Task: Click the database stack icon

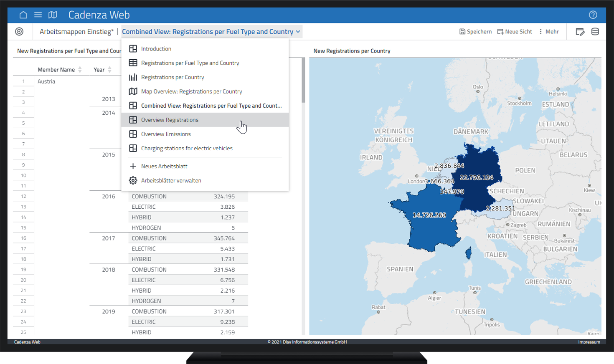Action: (595, 32)
